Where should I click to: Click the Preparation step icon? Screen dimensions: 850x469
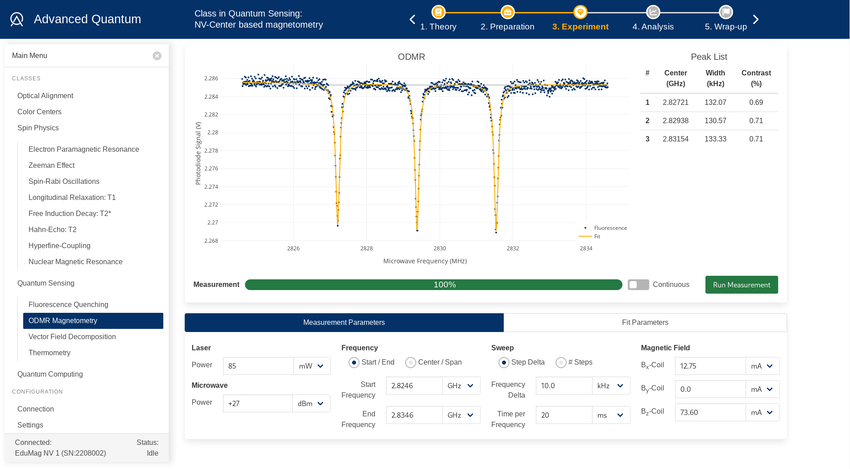pos(507,11)
